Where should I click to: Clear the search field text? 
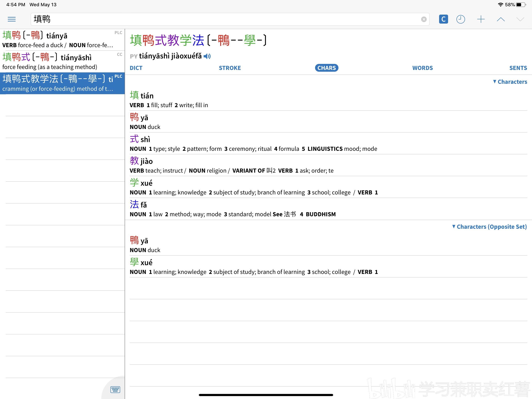click(x=424, y=19)
